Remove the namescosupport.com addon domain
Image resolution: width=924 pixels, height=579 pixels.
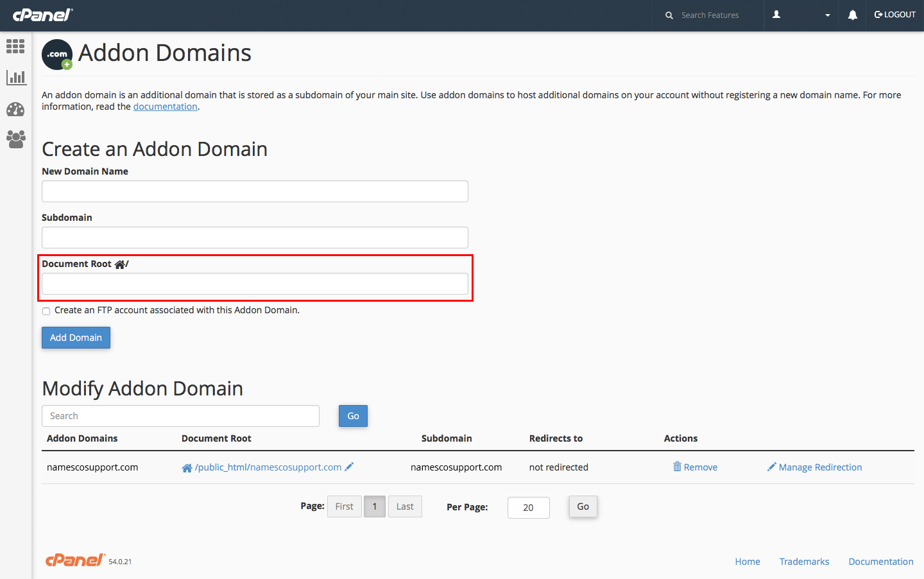coord(701,467)
